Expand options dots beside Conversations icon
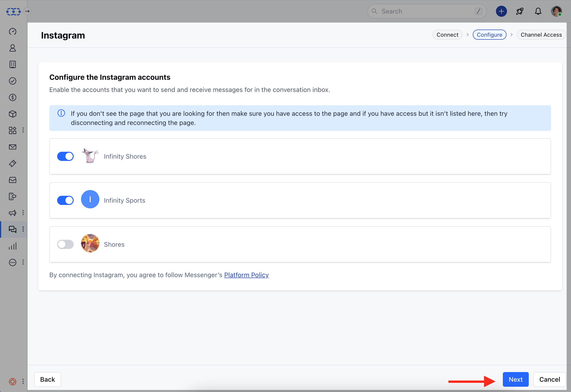This screenshot has height=392, width=571. [23, 229]
